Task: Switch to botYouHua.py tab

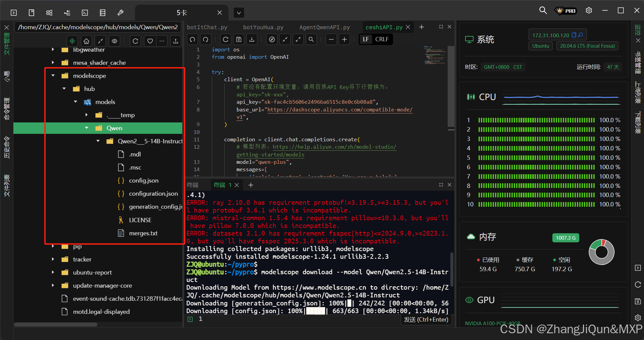Action: [263, 27]
